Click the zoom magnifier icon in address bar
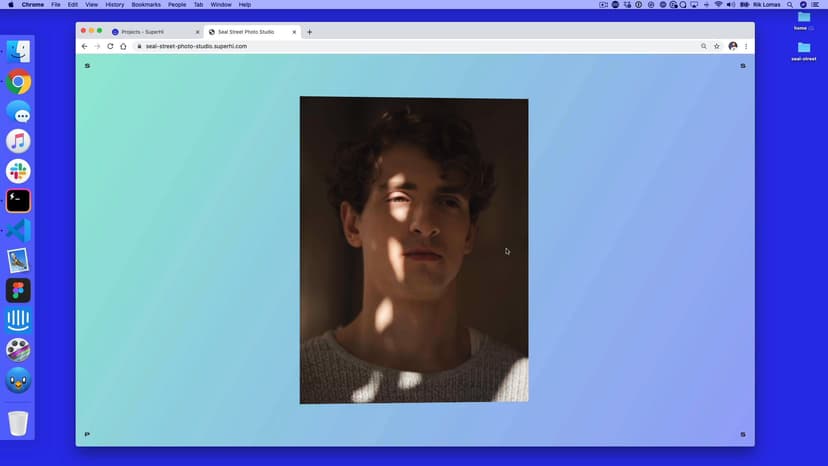Viewport: 828px width, 466px height. point(704,46)
